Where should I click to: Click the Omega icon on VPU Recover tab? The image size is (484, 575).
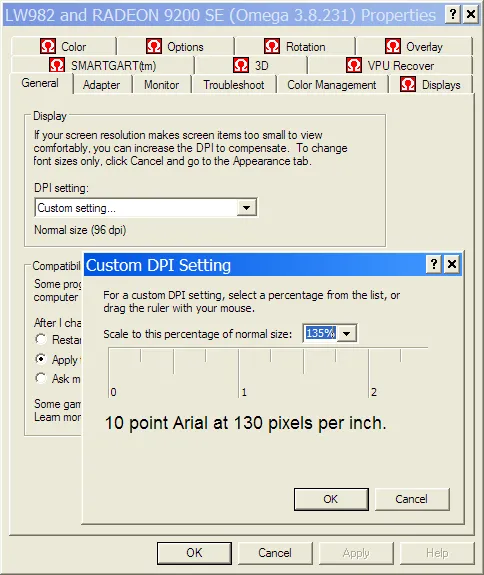click(x=354, y=65)
